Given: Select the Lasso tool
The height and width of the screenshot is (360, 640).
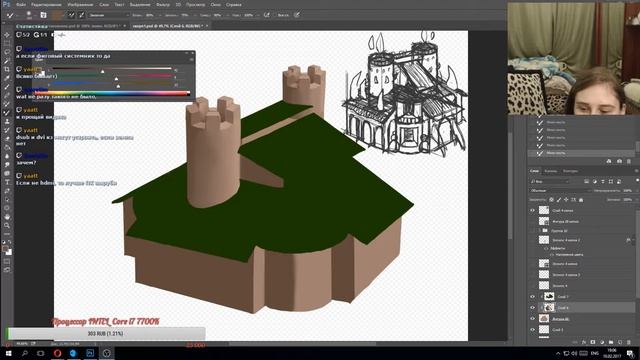Looking at the screenshot, I should (x=7, y=52).
